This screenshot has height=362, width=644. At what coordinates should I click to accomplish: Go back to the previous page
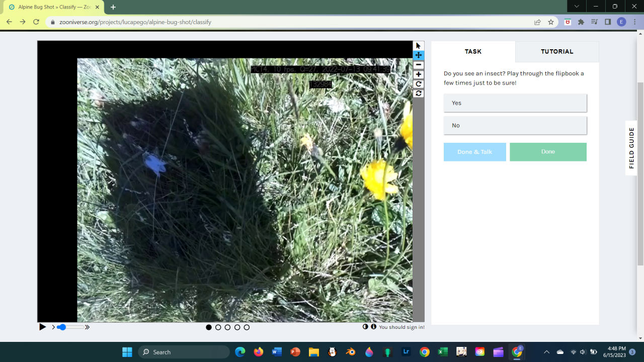[x=9, y=22]
